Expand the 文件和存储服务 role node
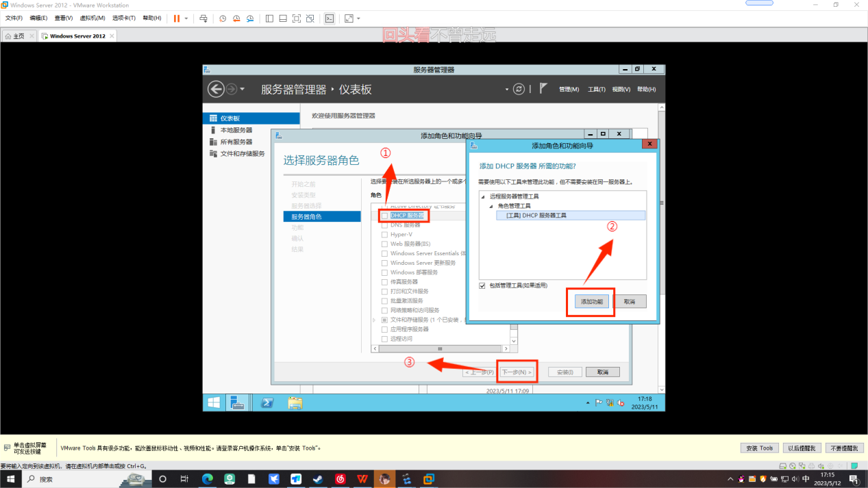868x488 pixels. coord(374,320)
